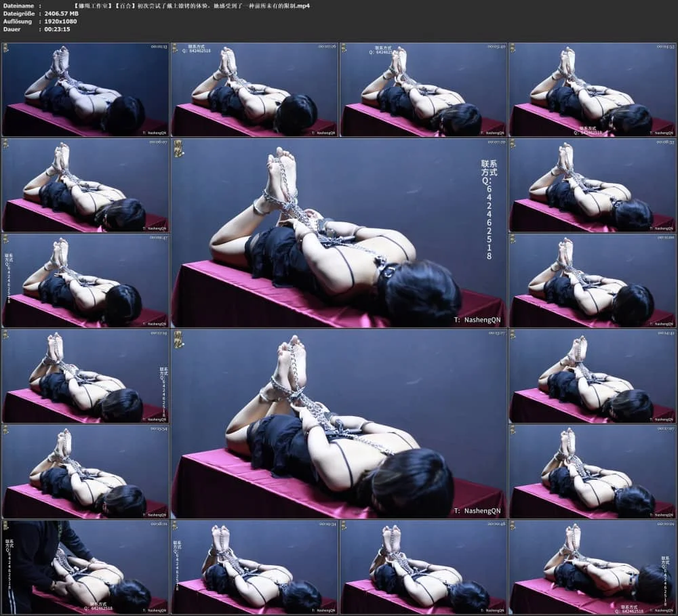Click the duration value 00:23:15

(x=57, y=30)
